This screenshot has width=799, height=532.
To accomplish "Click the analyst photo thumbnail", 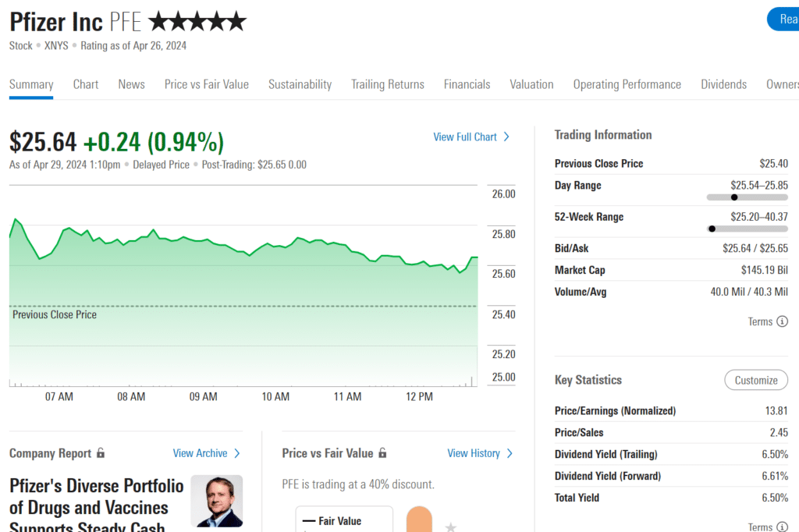I will pyautogui.click(x=216, y=501).
